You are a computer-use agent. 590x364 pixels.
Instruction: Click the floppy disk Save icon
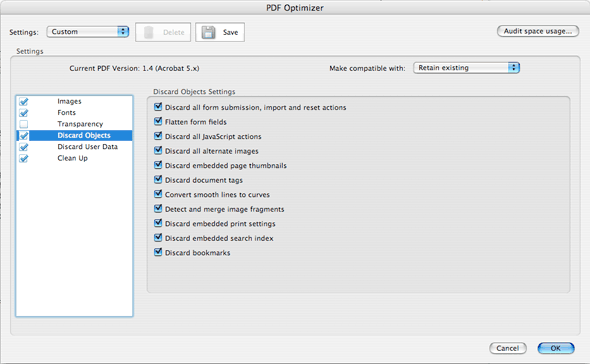click(x=208, y=32)
